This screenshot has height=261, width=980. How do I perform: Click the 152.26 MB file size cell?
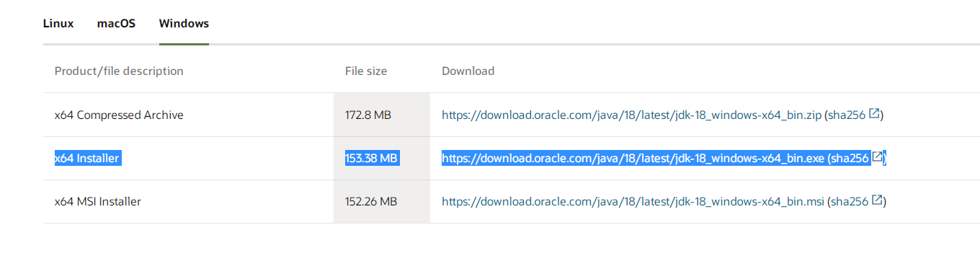click(x=371, y=201)
